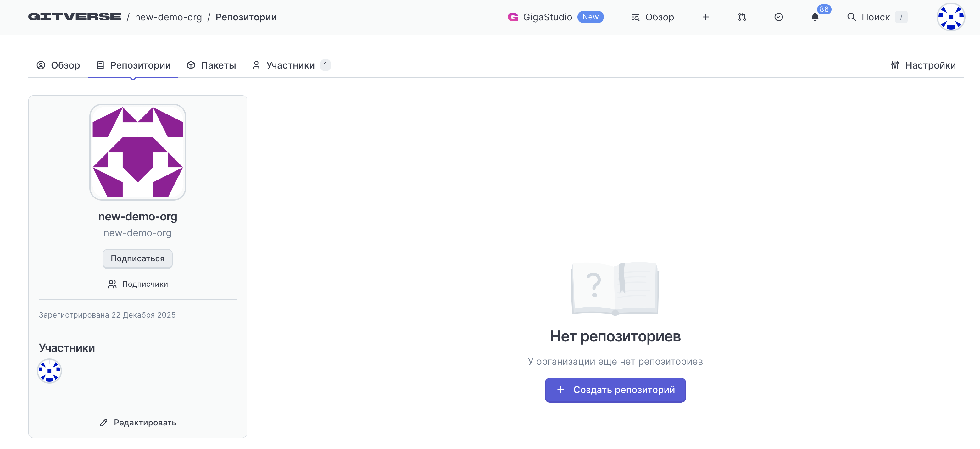Click the plus create icon in header
This screenshot has width=980, height=449.
(x=705, y=17)
